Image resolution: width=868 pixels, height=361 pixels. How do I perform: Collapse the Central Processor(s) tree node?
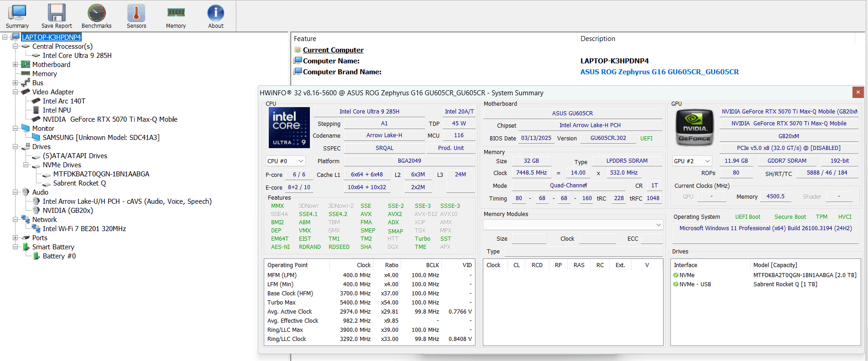[x=15, y=46]
